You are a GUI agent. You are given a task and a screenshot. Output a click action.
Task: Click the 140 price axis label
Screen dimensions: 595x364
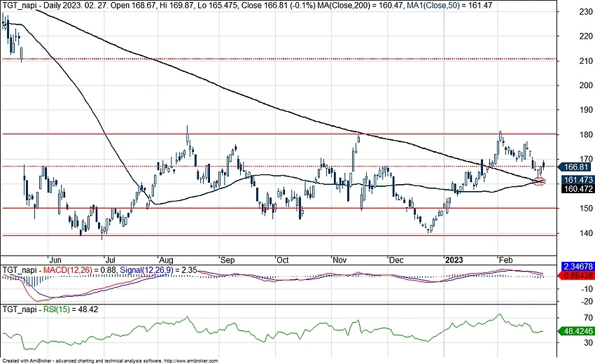586,233
